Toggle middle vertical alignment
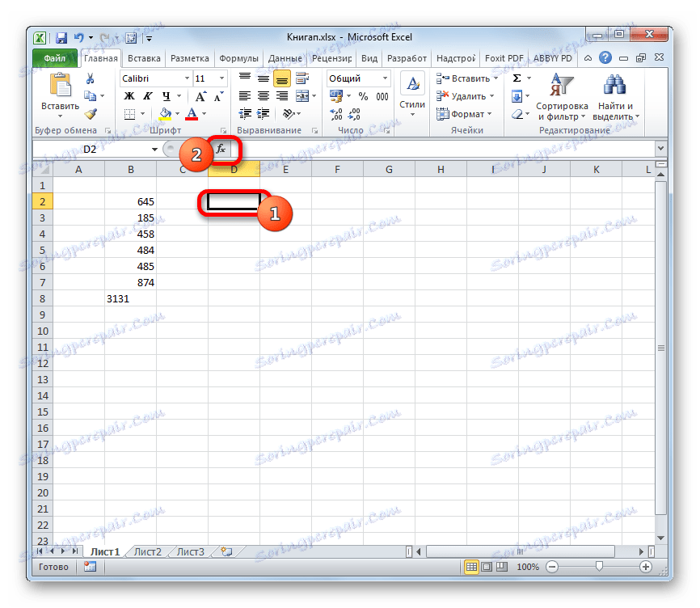This screenshot has width=700, height=608. tap(264, 78)
